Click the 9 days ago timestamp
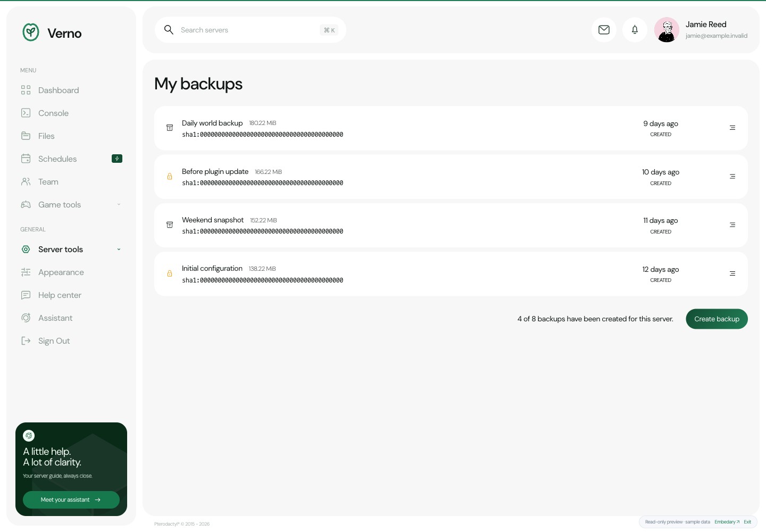This screenshot has width=766, height=532. tap(661, 123)
